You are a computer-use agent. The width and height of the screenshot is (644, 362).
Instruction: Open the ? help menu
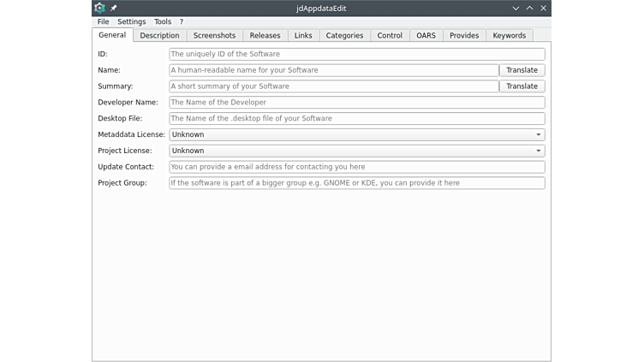point(182,21)
